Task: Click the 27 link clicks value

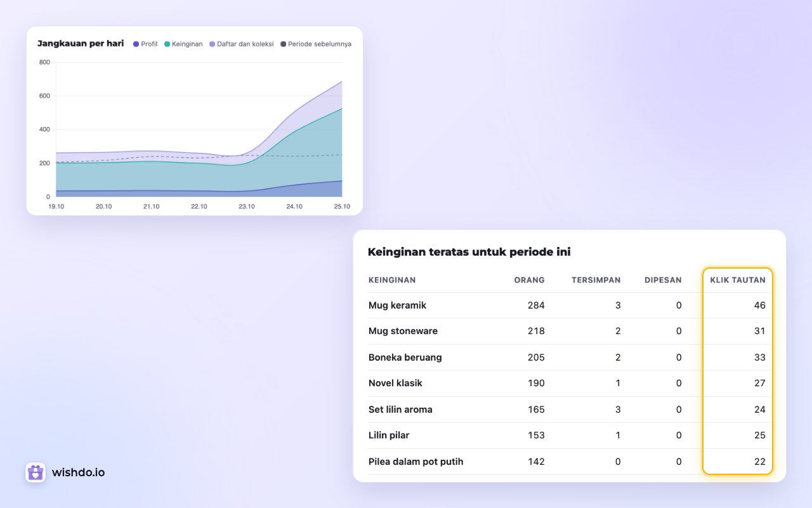Action: 760,384
